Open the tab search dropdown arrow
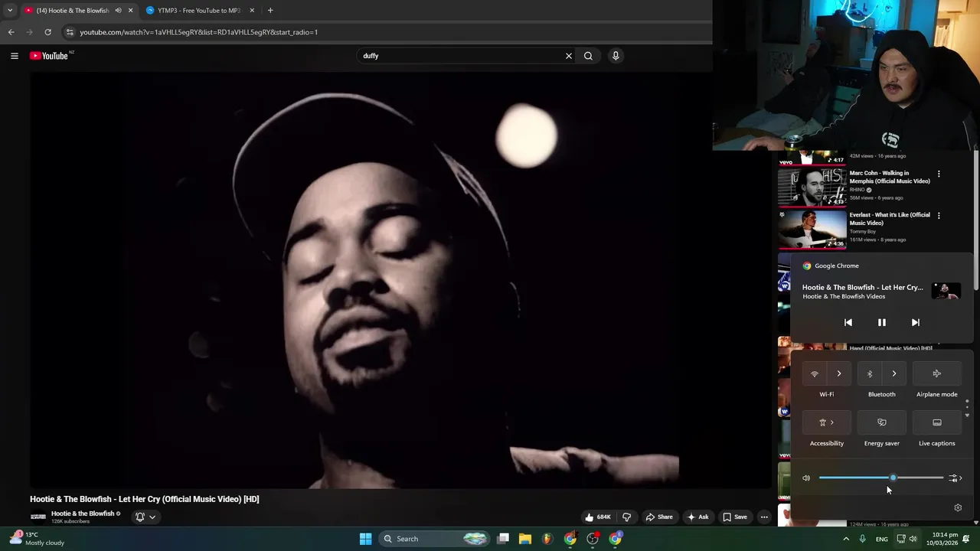 pos(9,11)
